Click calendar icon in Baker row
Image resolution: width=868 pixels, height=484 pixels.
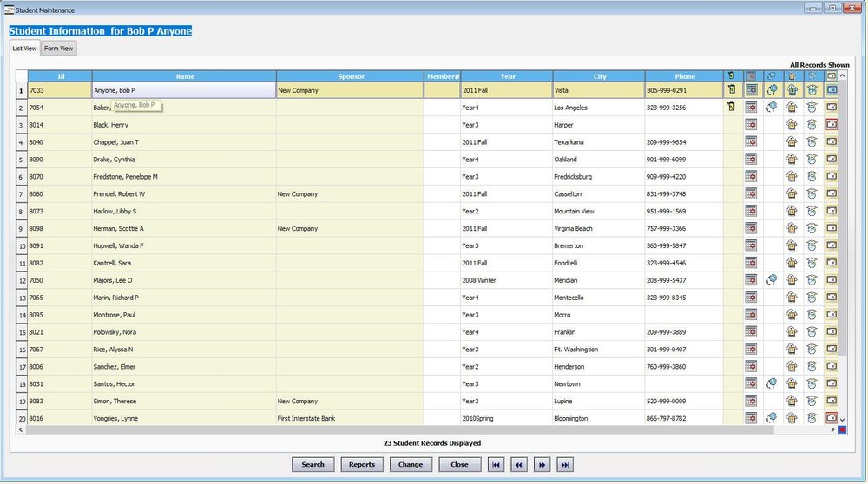point(751,108)
